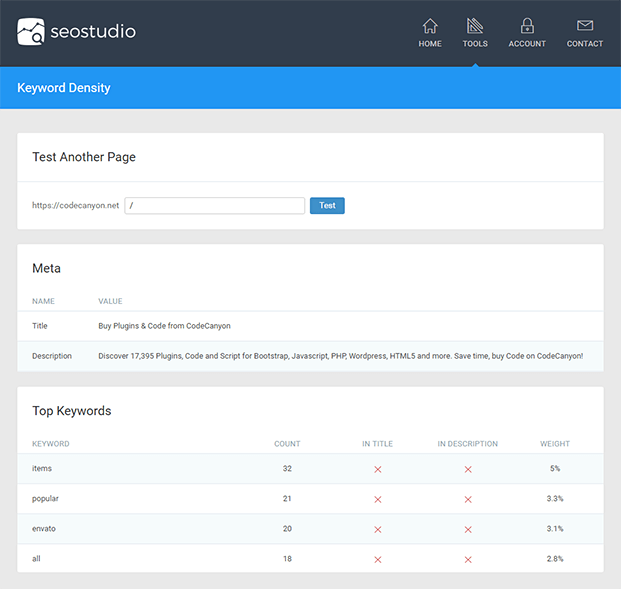Image resolution: width=621 pixels, height=589 pixels.
Task: Click the red X in description for envato
Action: pyautogui.click(x=468, y=530)
